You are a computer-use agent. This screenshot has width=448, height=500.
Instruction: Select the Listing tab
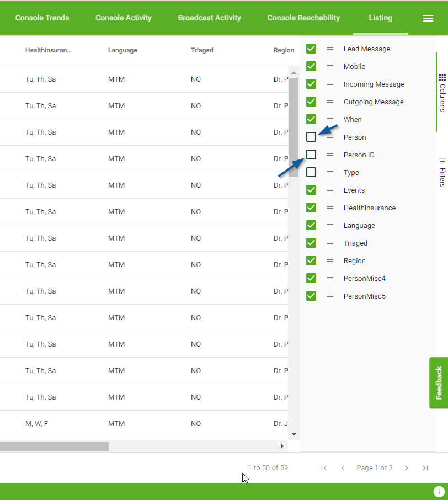[380, 18]
